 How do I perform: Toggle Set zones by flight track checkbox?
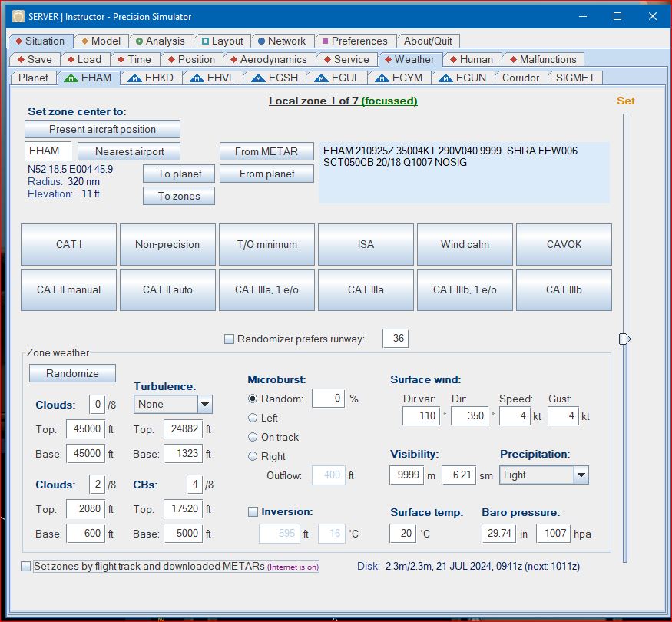click(x=25, y=566)
